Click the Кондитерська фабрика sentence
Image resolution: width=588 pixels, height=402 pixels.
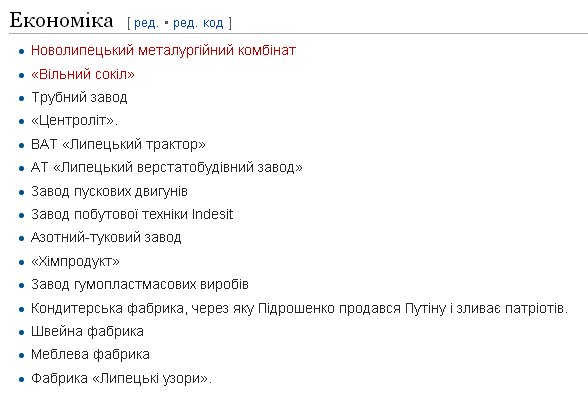[x=300, y=308]
